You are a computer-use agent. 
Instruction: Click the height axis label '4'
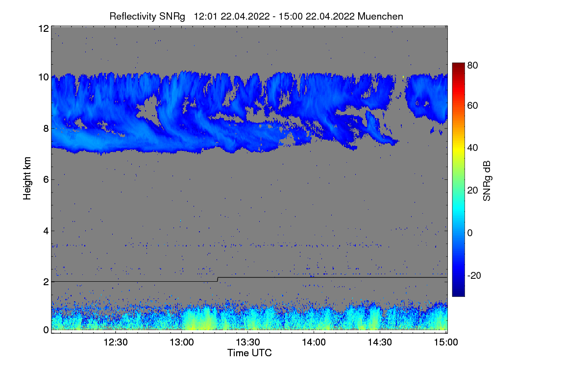pos(46,230)
